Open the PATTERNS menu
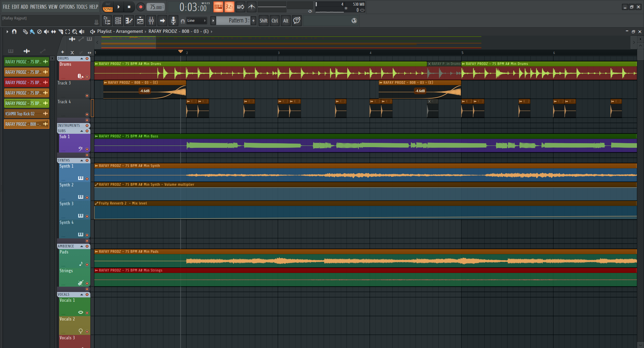 click(x=38, y=7)
